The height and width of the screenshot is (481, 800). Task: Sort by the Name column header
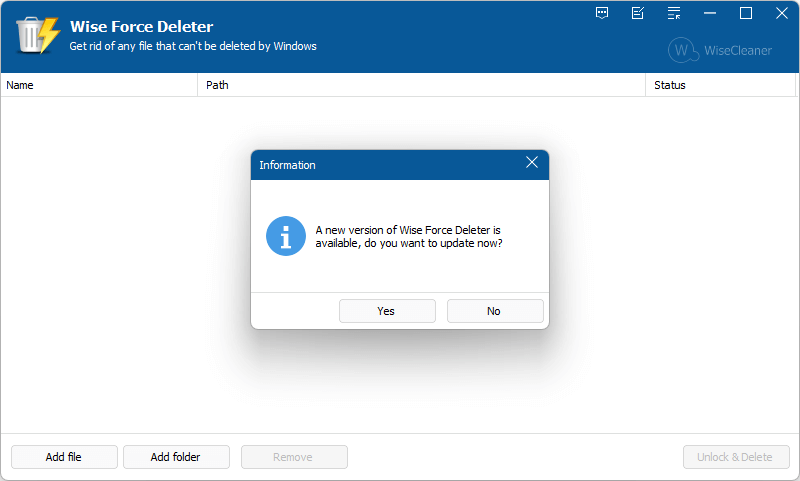coord(99,85)
